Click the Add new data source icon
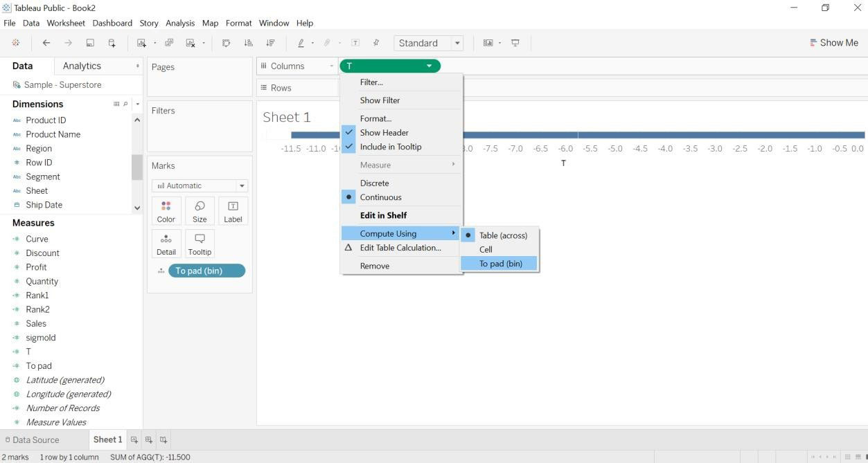868x463 pixels. (112, 43)
